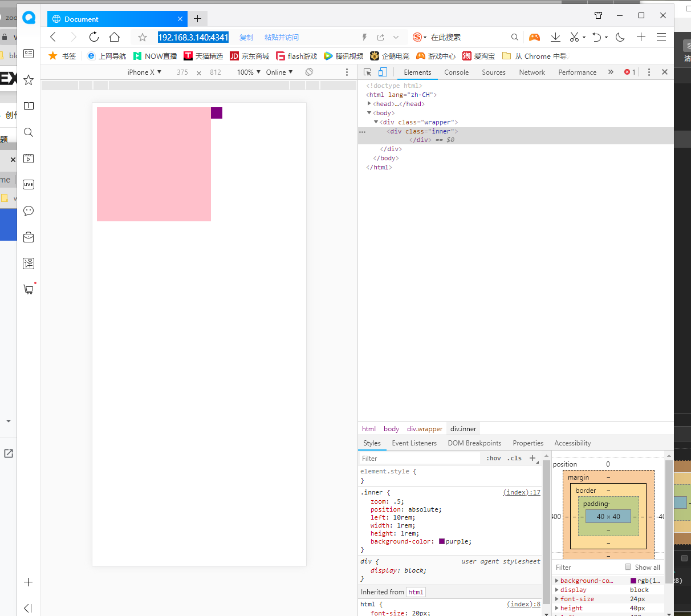
Task: Expand the head element node
Action: (369, 104)
